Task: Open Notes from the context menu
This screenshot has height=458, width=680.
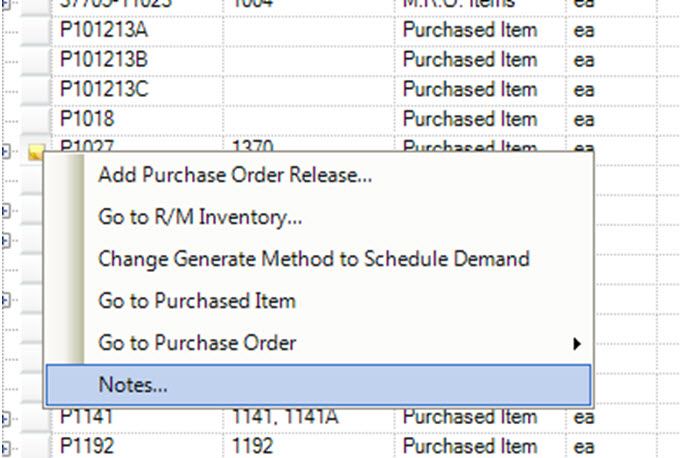Action: (133, 385)
